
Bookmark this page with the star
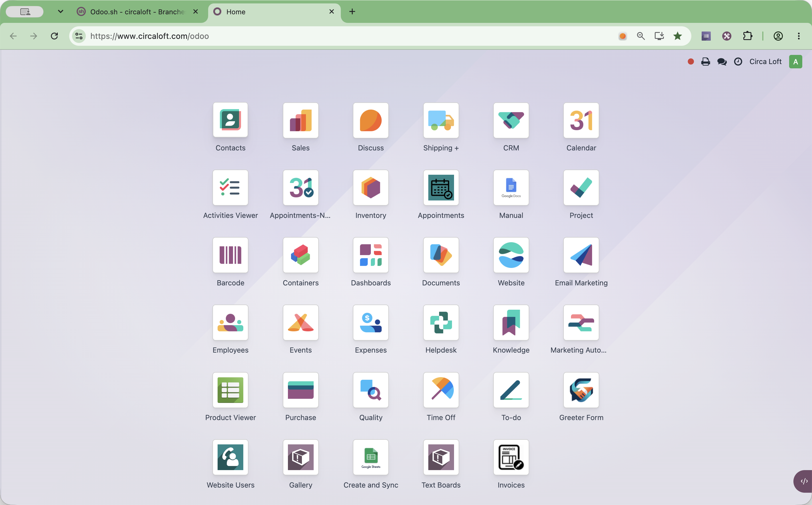click(x=677, y=36)
